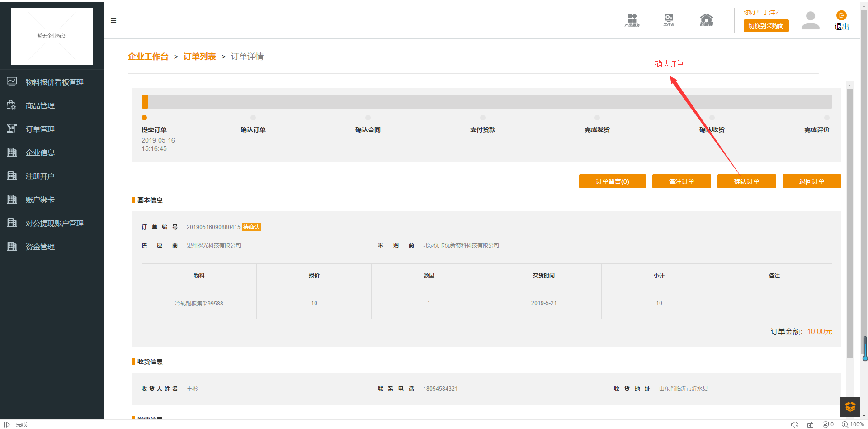Viewport: 868px width, 429px height.
Task: Open 资金管理 menu item
Action: tap(40, 247)
